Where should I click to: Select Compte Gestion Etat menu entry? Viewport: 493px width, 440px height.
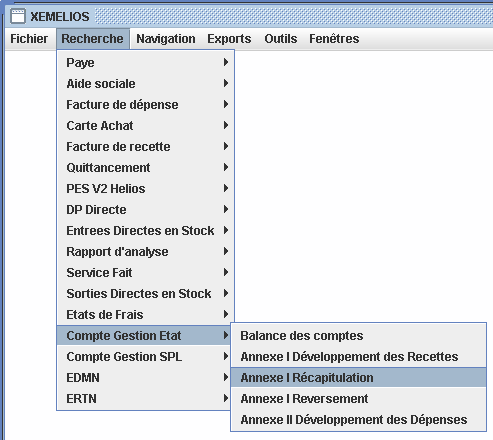coord(144,336)
